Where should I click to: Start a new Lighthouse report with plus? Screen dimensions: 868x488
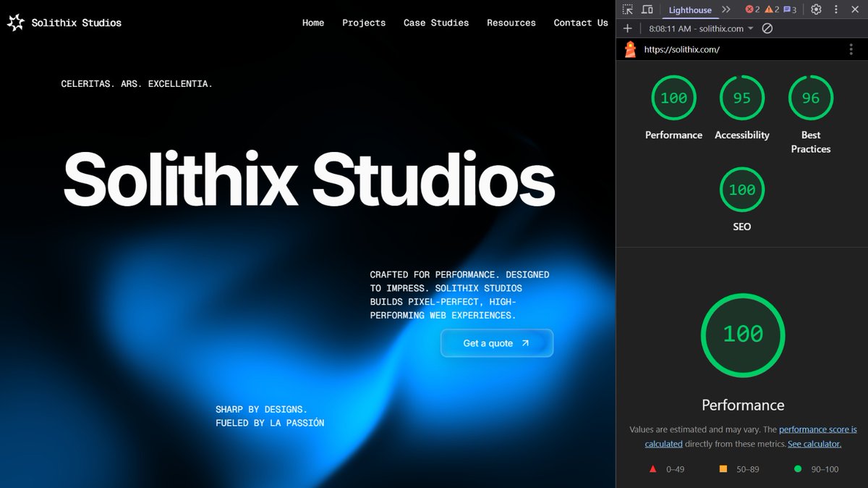(x=627, y=28)
